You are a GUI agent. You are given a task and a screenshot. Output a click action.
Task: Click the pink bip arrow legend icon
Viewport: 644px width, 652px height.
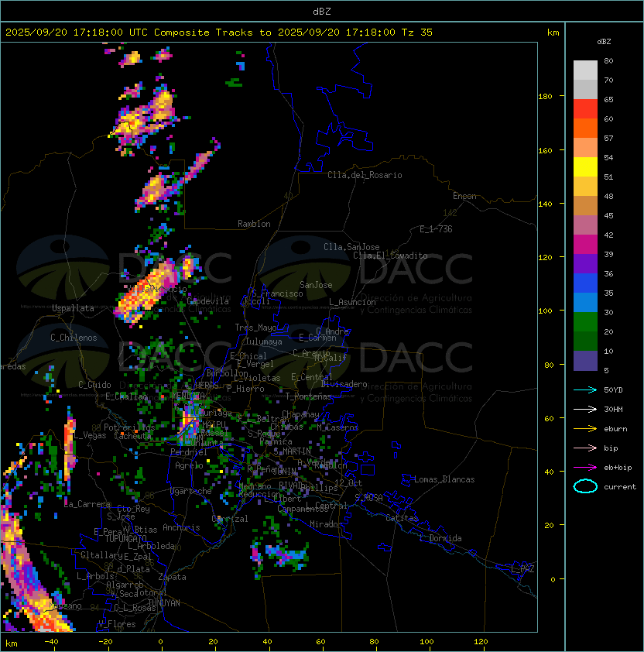585,448
